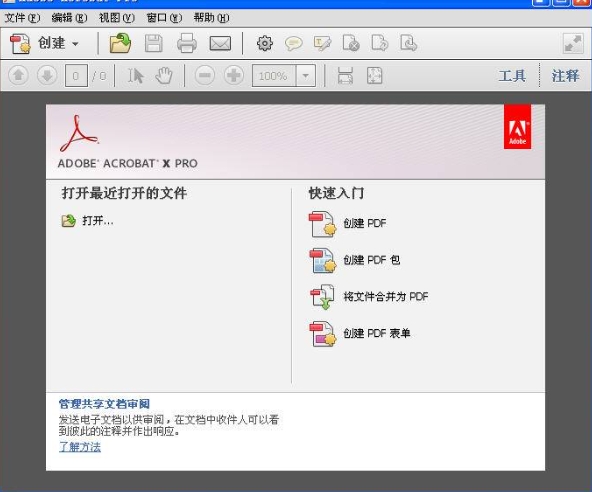Zoom out with the minus button

pyautogui.click(x=205, y=76)
